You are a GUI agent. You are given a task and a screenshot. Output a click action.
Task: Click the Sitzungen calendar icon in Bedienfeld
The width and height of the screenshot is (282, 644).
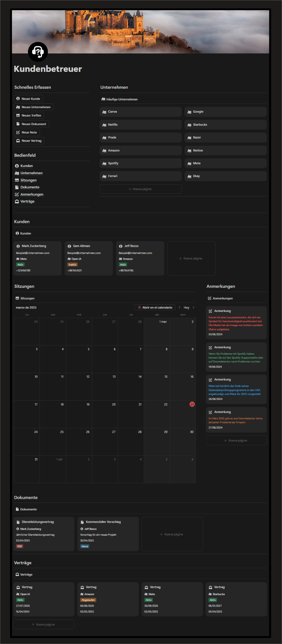pos(17,180)
